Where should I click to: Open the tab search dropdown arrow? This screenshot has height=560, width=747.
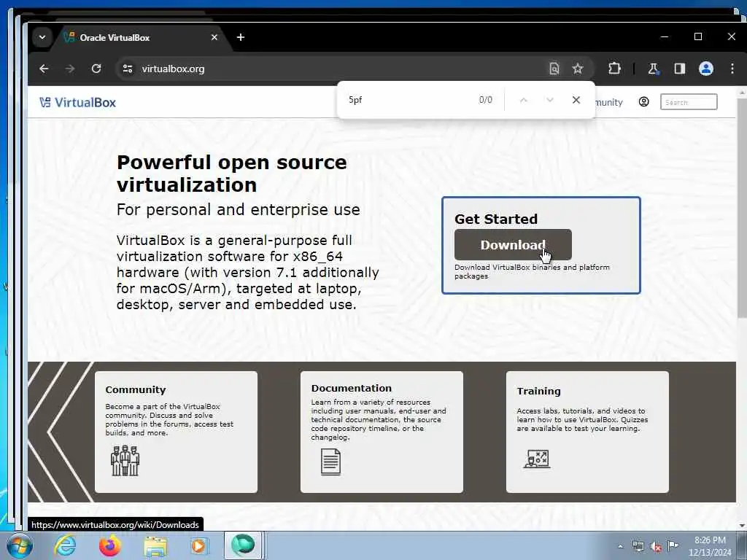click(42, 37)
